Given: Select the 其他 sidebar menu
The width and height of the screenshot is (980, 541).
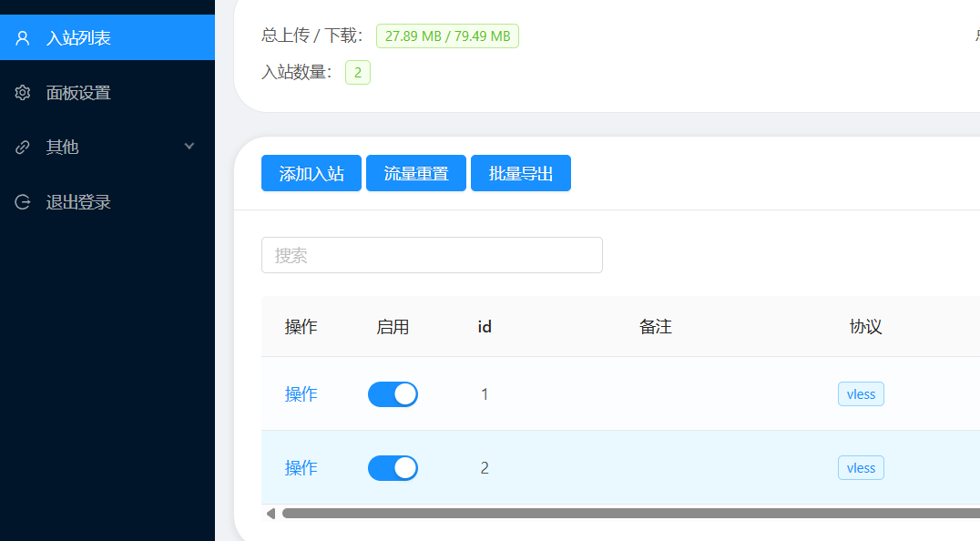Looking at the screenshot, I should (x=107, y=147).
